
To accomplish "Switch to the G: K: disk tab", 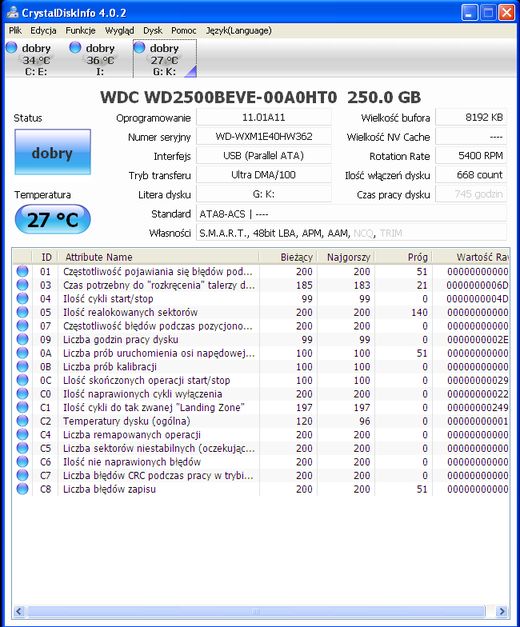I will [165, 59].
